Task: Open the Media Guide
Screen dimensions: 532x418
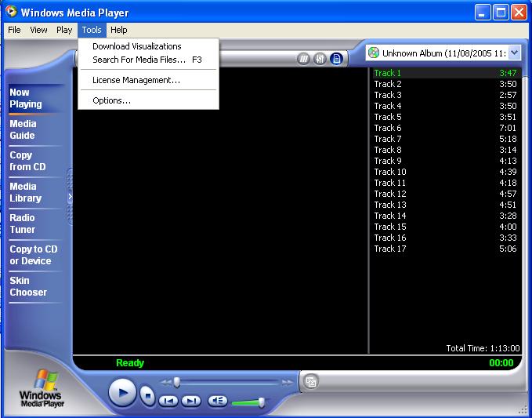Action: [x=35, y=129]
